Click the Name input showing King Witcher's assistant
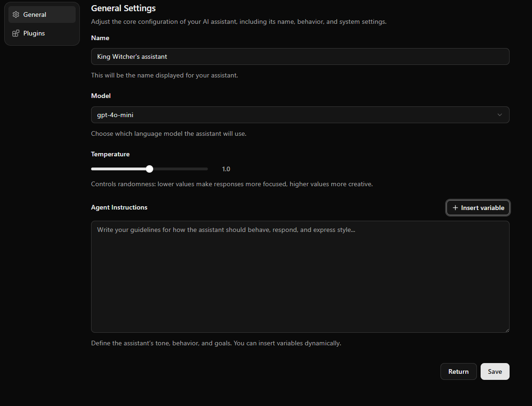Screen dimensions: 532x406 point(300,56)
